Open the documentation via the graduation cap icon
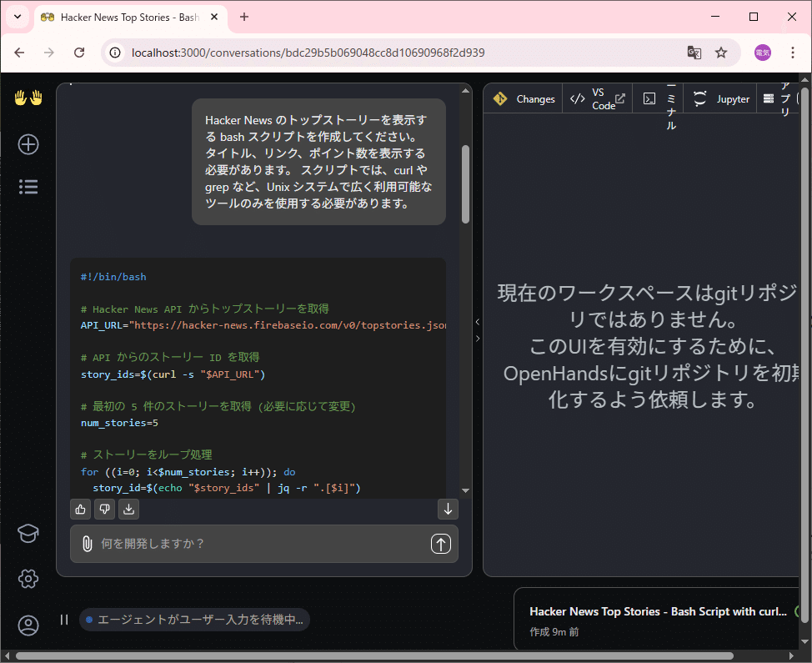812x663 pixels. pos(28,533)
